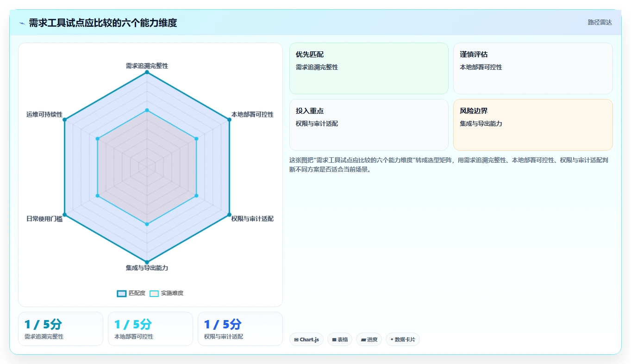Select the 需求追溯完整性 score card below the chart

61,329
